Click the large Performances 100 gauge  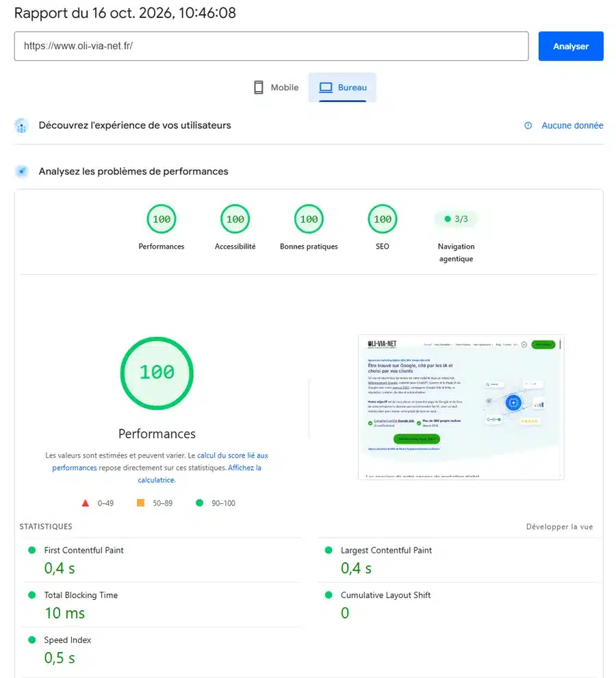pyautogui.click(x=157, y=373)
